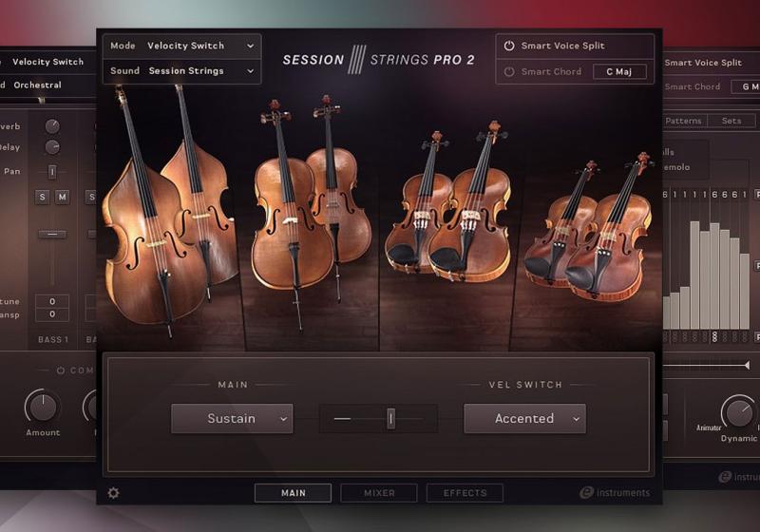
Task: Toggle the COMP power switch on the left
Action: (61, 370)
